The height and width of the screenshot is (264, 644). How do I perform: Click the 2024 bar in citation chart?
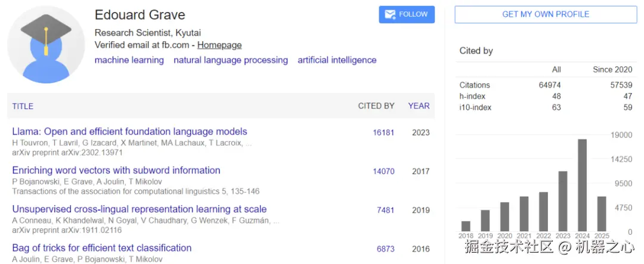point(583,185)
